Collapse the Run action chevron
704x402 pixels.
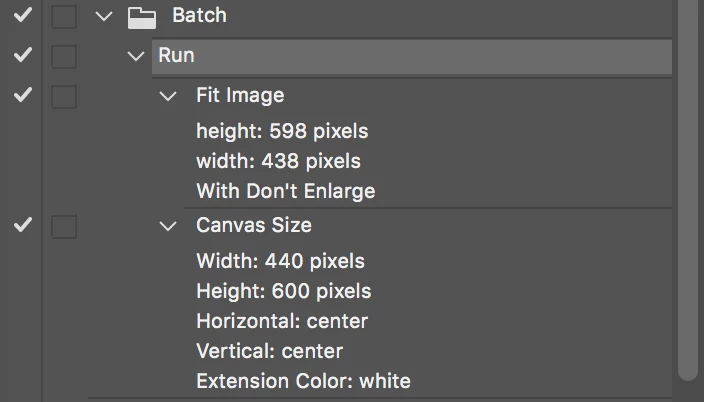coord(136,56)
